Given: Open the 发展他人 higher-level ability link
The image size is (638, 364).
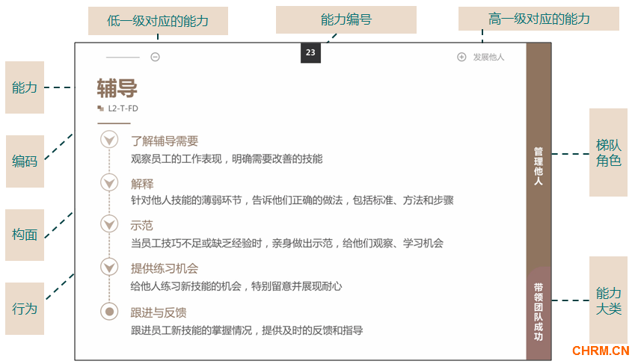Looking at the screenshot, I should click(x=488, y=57).
